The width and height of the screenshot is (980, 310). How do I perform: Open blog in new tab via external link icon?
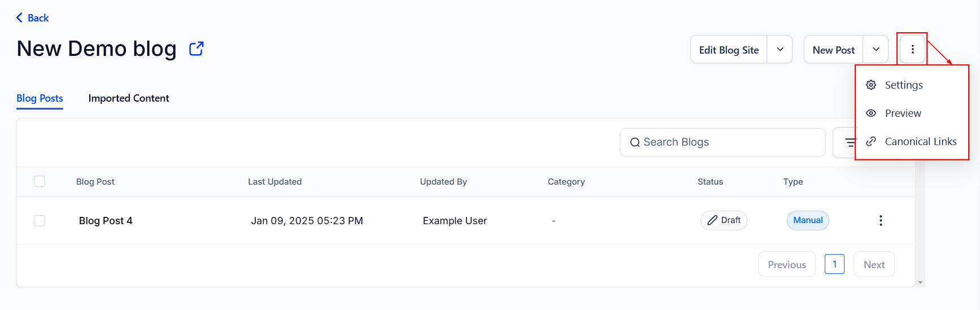[x=196, y=49]
